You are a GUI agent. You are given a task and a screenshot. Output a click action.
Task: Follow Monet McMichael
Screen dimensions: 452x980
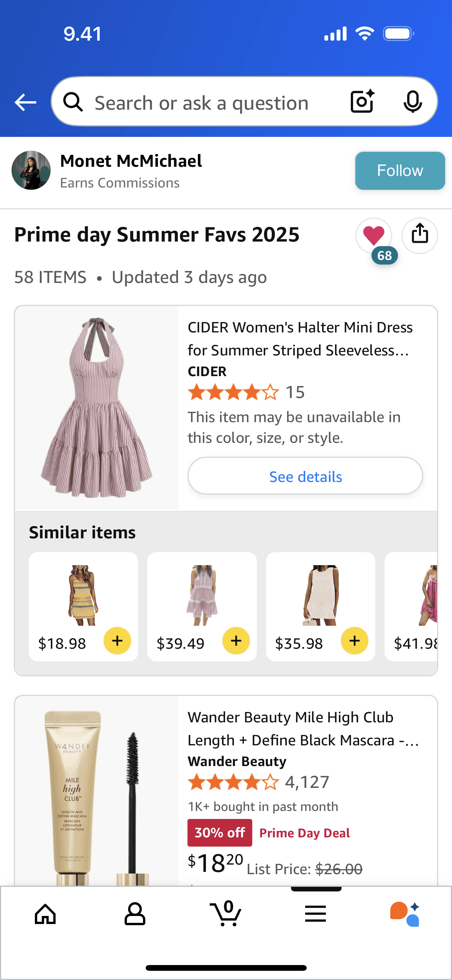click(400, 171)
